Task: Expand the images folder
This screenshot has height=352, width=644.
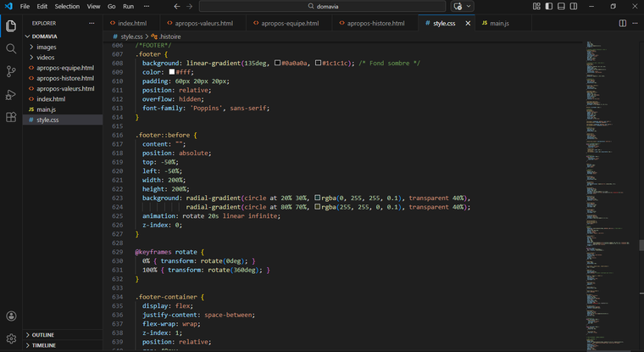Action: click(47, 47)
